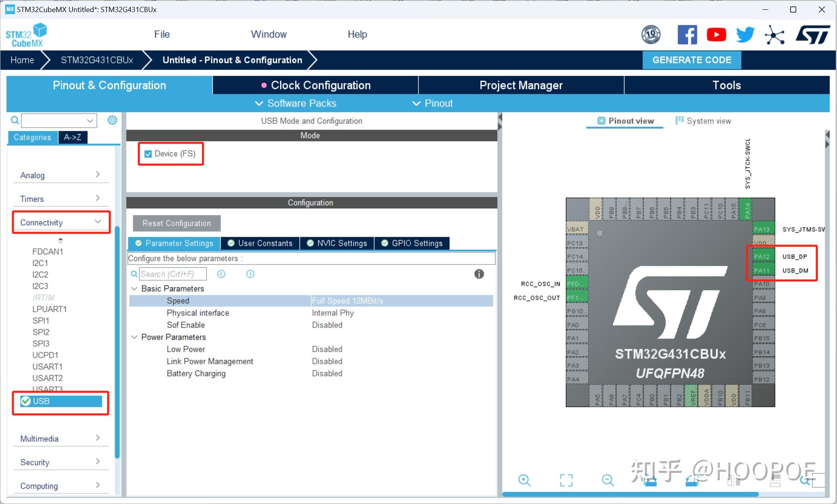
Task: Click the GENERATE CODE button
Action: pyautogui.click(x=691, y=60)
